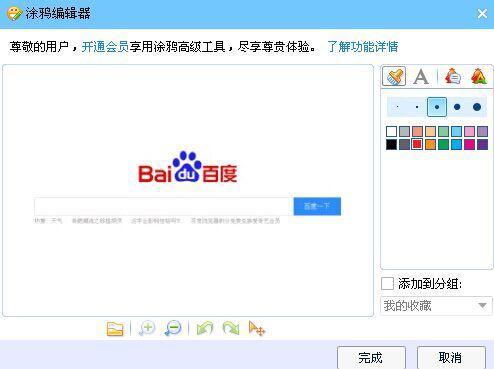This screenshot has height=369, width=494.
Task: Choose the second largest brush size
Action: 457,107
